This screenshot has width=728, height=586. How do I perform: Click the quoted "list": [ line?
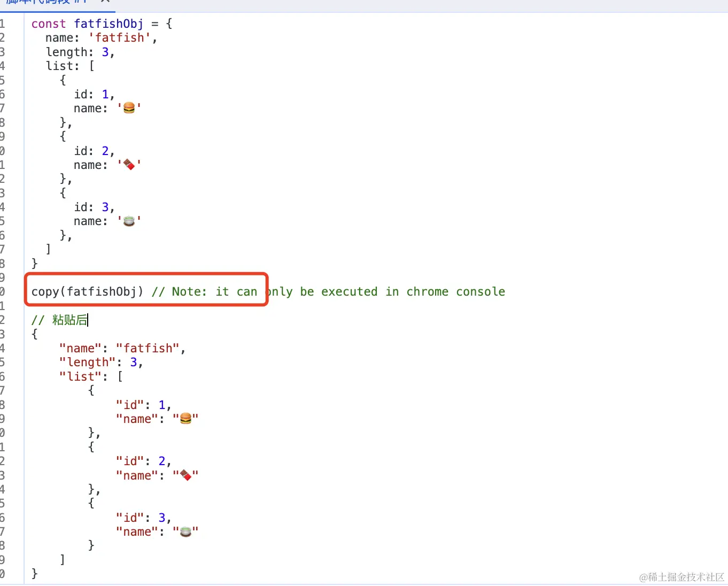[91, 376]
